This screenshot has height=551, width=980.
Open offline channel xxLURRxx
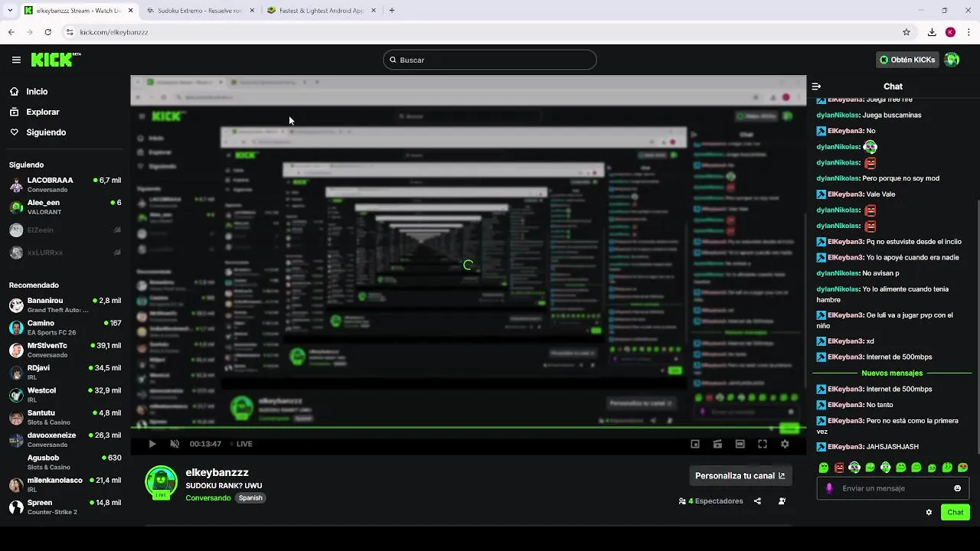(65, 252)
